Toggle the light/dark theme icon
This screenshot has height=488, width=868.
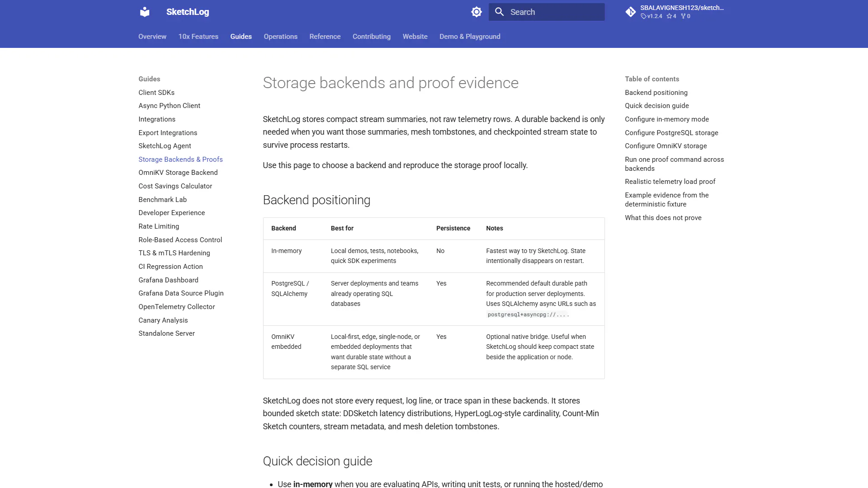point(476,12)
